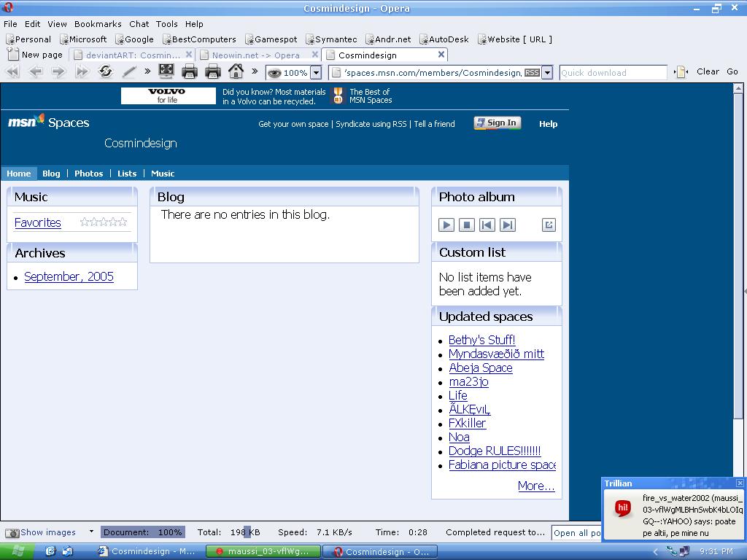Open the 100% zoom dropdown

click(316, 73)
